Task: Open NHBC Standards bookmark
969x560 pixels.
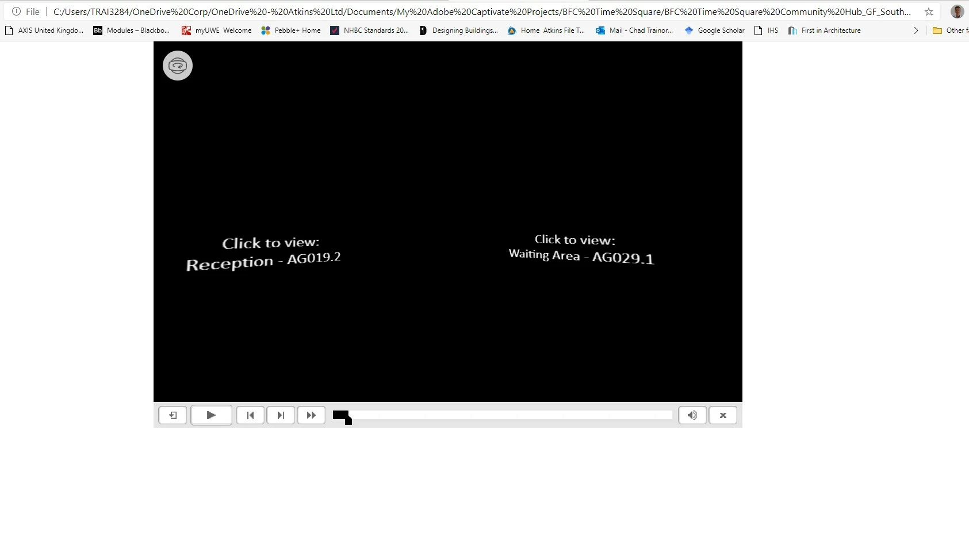Action: coord(370,30)
